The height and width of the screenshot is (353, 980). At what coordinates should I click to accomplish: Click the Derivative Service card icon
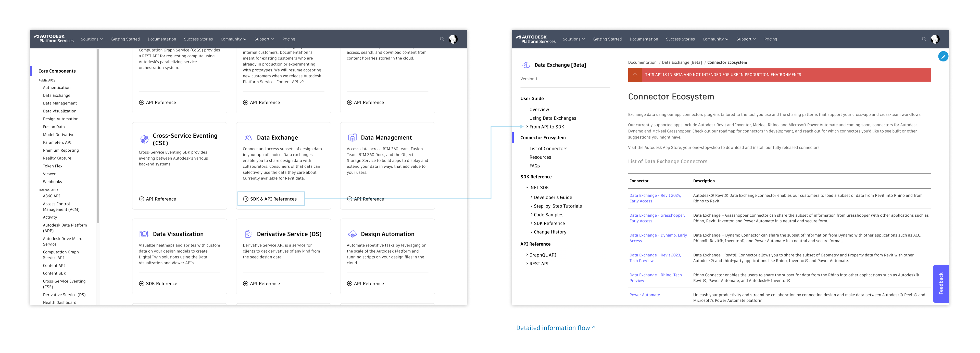point(248,234)
